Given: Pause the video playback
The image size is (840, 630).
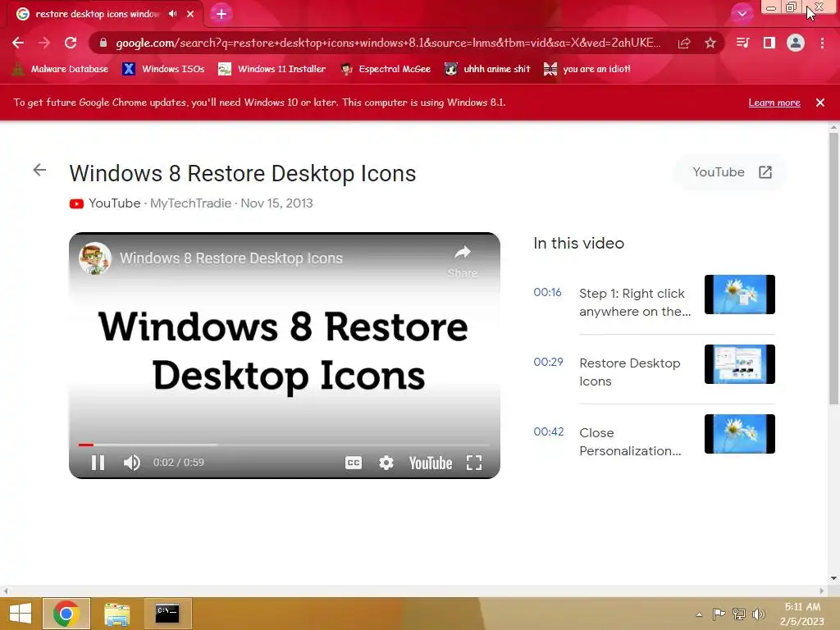Looking at the screenshot, I should (98, 463).
